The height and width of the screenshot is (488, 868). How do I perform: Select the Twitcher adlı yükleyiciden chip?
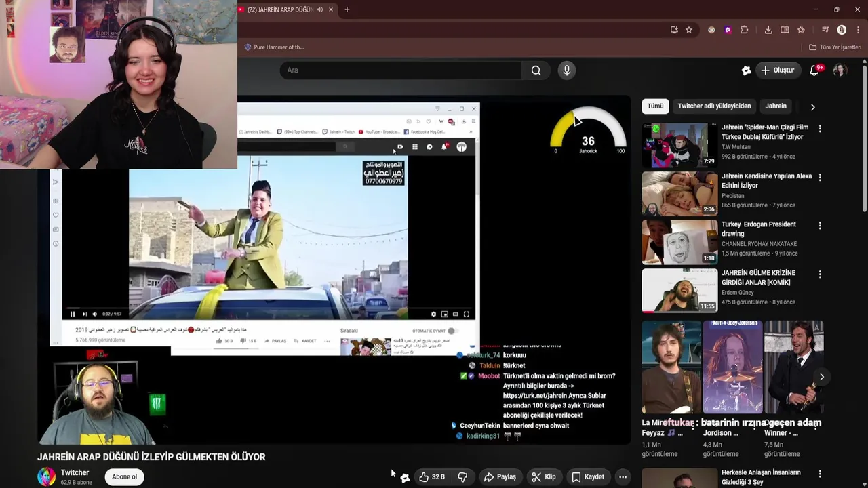[714, 106]
